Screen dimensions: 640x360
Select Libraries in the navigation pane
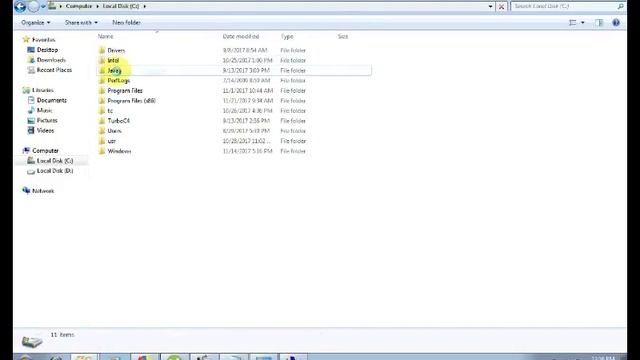(43, 90)
